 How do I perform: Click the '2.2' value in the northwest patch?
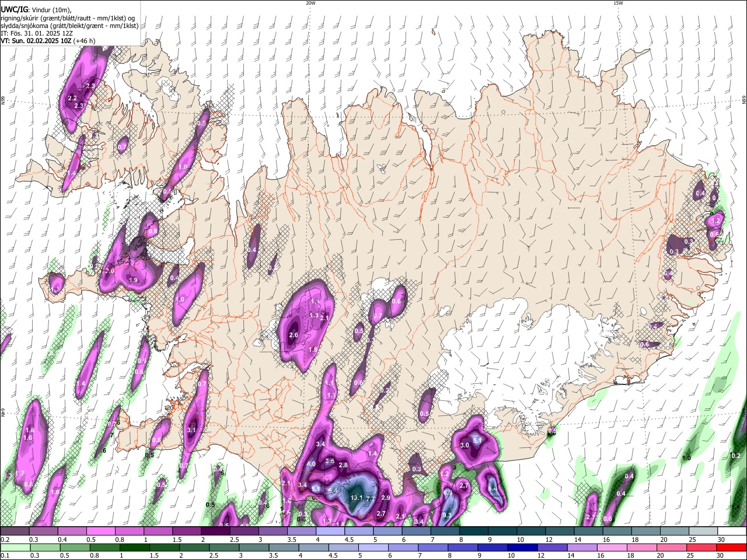point(73,98)
